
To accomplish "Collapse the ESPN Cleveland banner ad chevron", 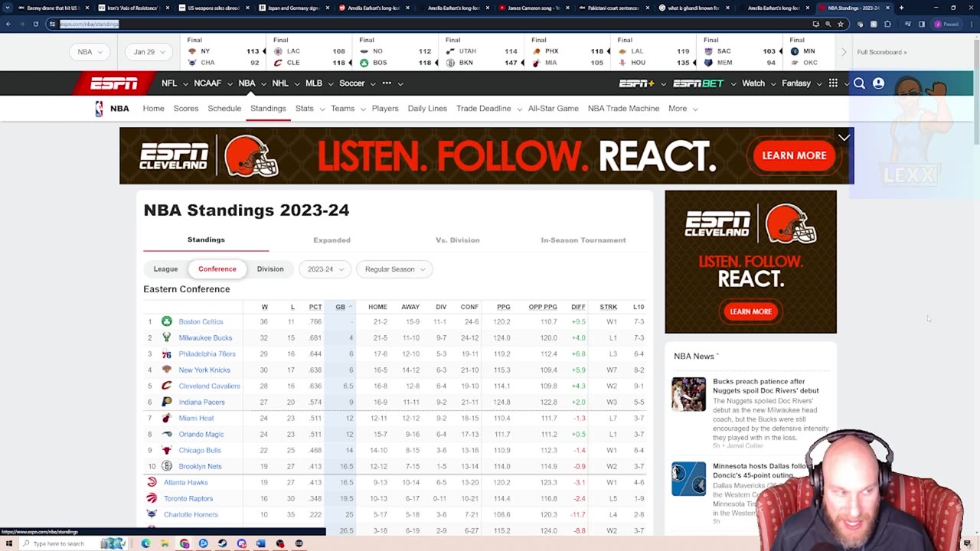I will click(x=844, y=137).
